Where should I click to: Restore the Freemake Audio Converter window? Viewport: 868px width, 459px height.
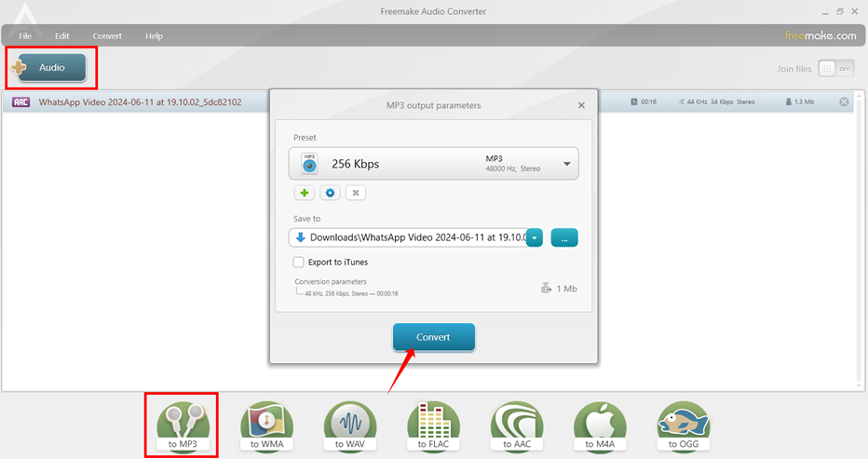(840, 11)
